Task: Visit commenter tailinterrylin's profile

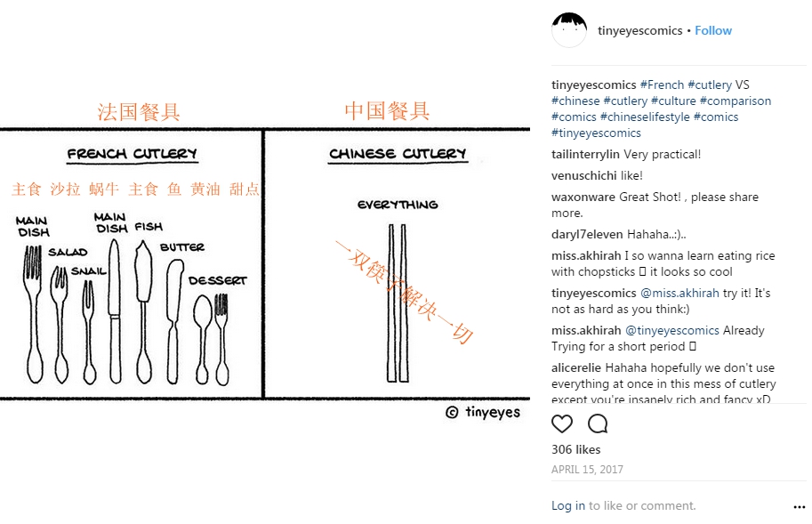Action: 585,154
